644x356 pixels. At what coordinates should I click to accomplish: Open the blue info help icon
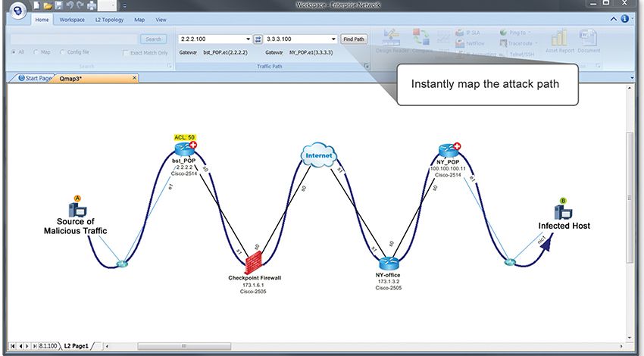tap(625, 18)
